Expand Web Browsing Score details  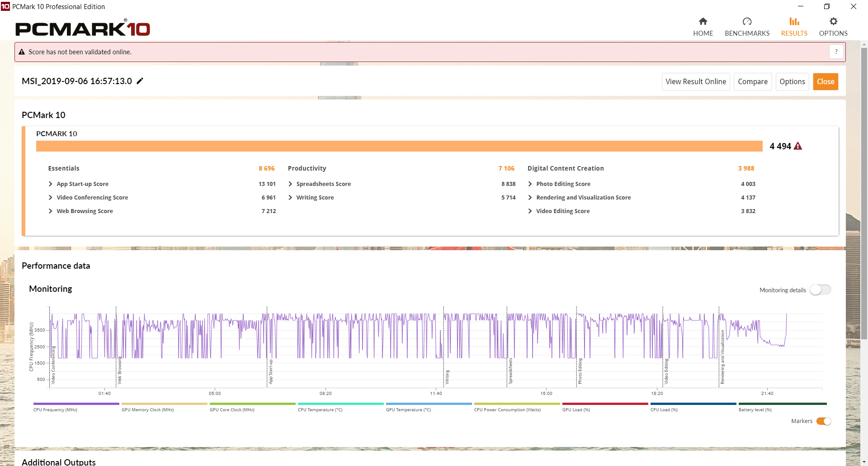(50, 211)
